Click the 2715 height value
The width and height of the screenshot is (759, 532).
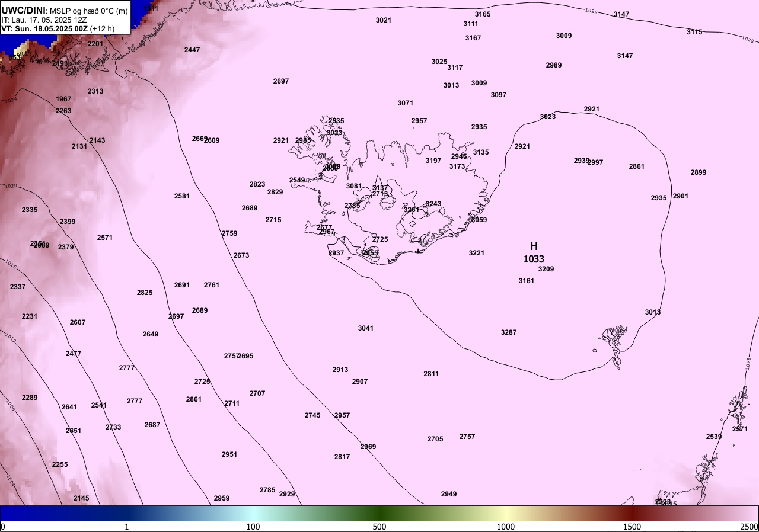click(273, 220)
